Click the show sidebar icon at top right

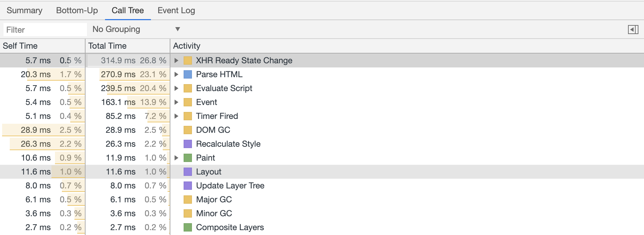point(634,29)
